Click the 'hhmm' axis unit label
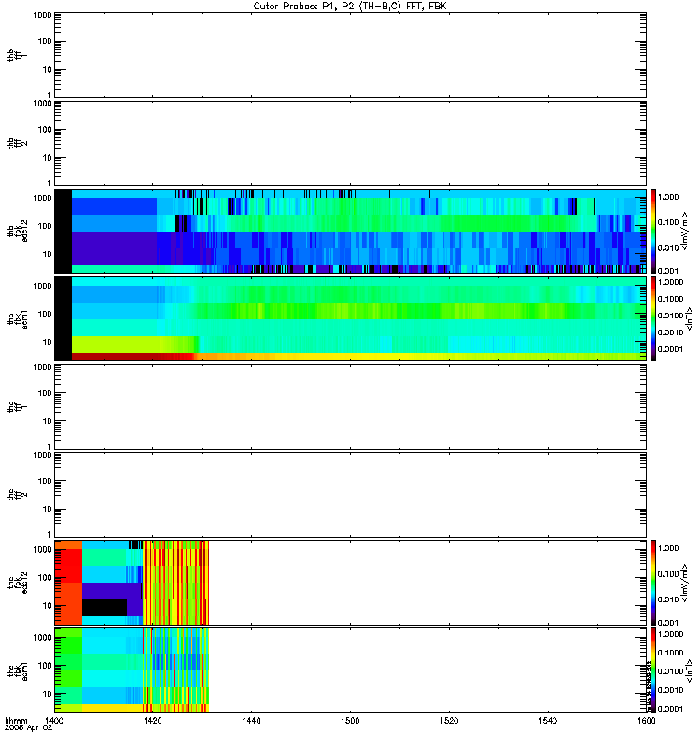Image resolution: width=700 pixels, height=747 pixels. point(16,720)
